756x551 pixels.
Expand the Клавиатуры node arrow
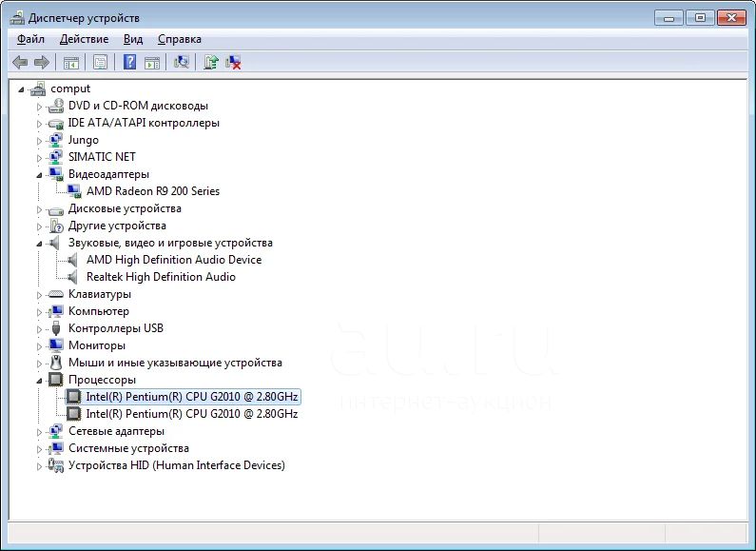point(39,295)
